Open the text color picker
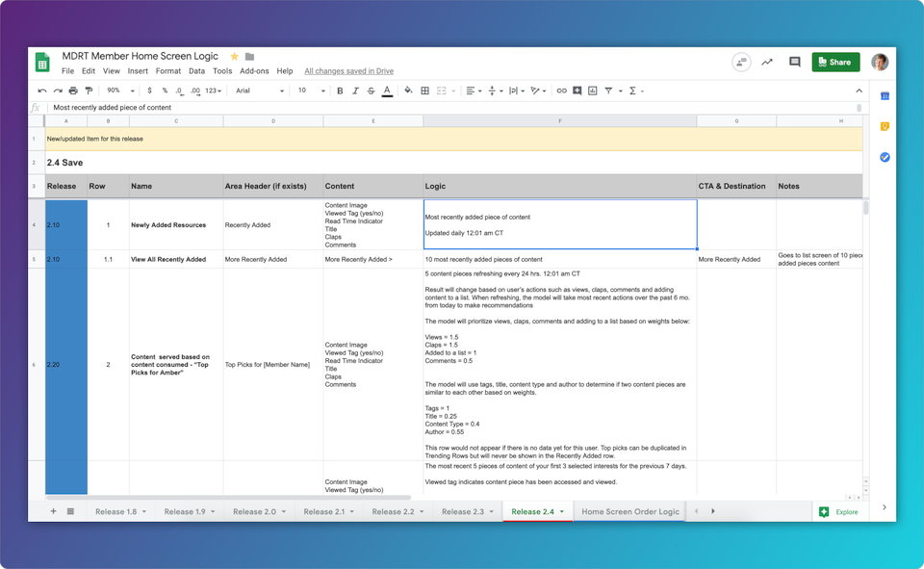This screenshot has height=569, width=924. pos(387,91)
